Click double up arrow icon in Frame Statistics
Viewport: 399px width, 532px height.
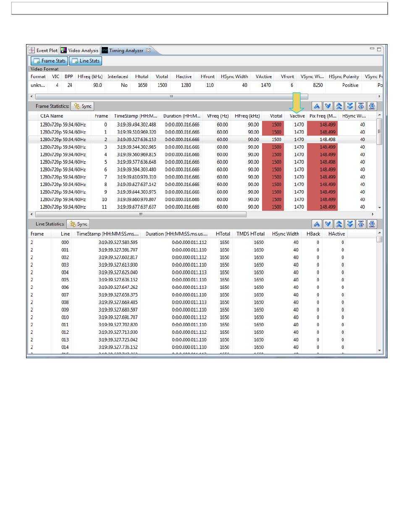339,106
